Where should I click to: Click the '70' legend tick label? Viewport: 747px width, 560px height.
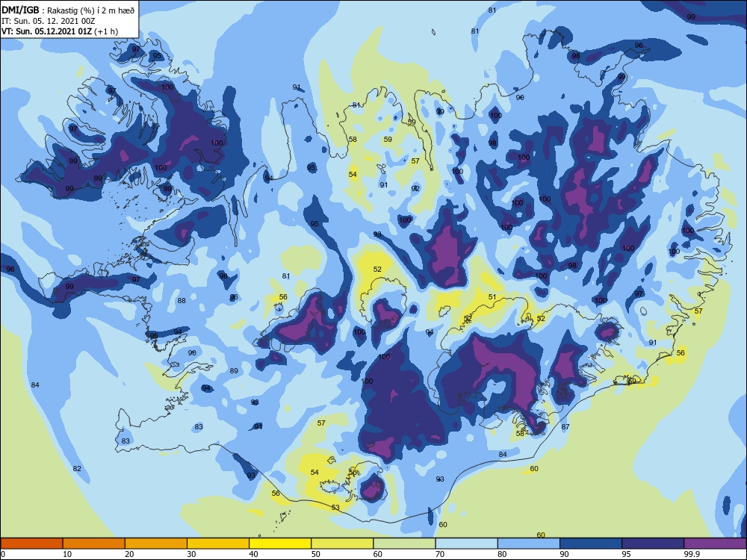point(440,554)
